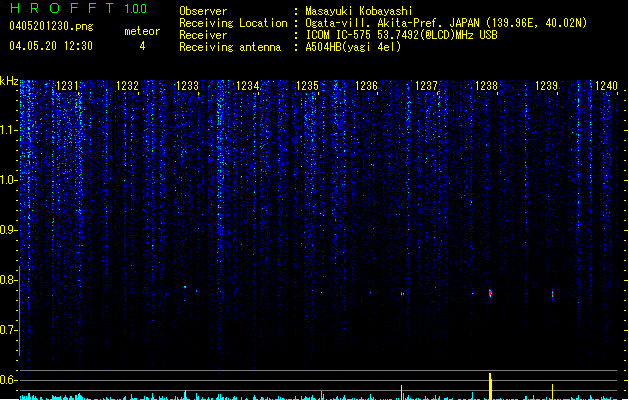Click the antenna text A504HB(yagi 4el)
Viewport: 629px width, 400px height.
(x=353, y=47)
